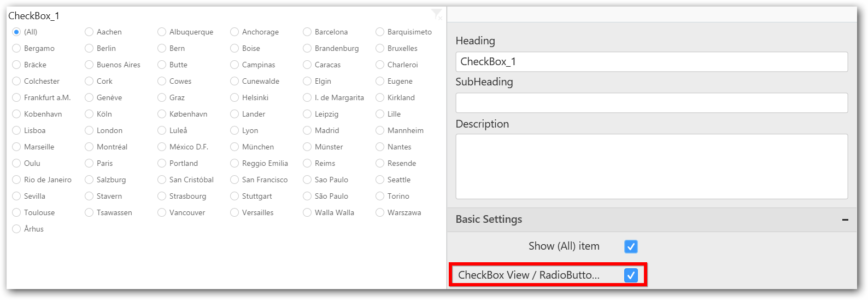This screenshot has height=300, width=868.
Task: Select the Buenos Aires option
Action: pos(89,65)
